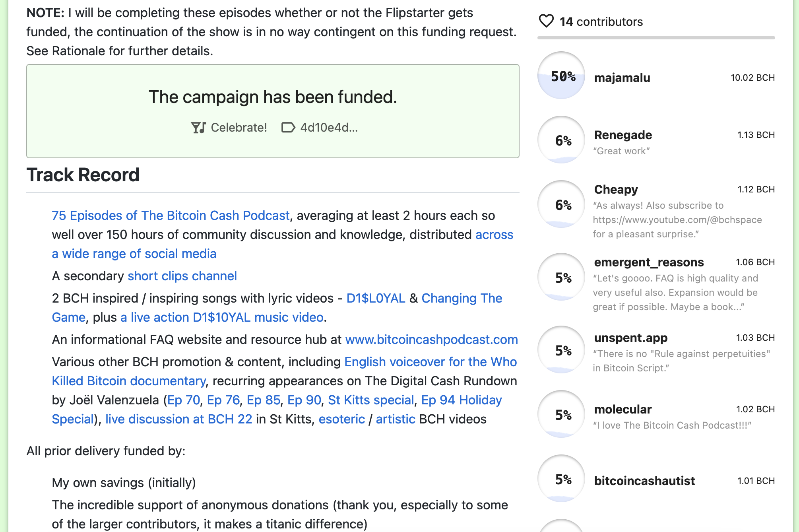Open live discussion at BCH 22 link
Screen dimensions: 799x532
click(178, 419)
